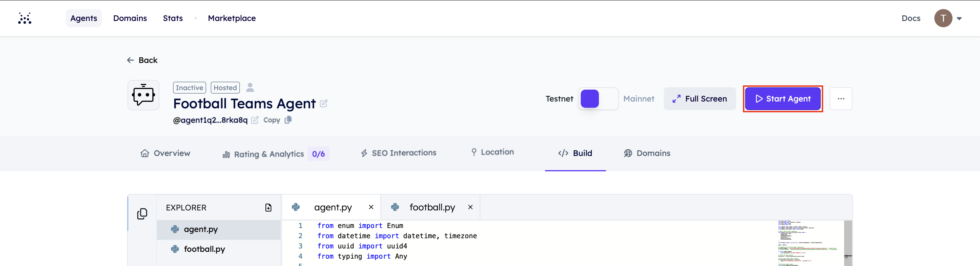Switch to the Build tab
Viewport: 980px width, 266px height.
(575, 153)
